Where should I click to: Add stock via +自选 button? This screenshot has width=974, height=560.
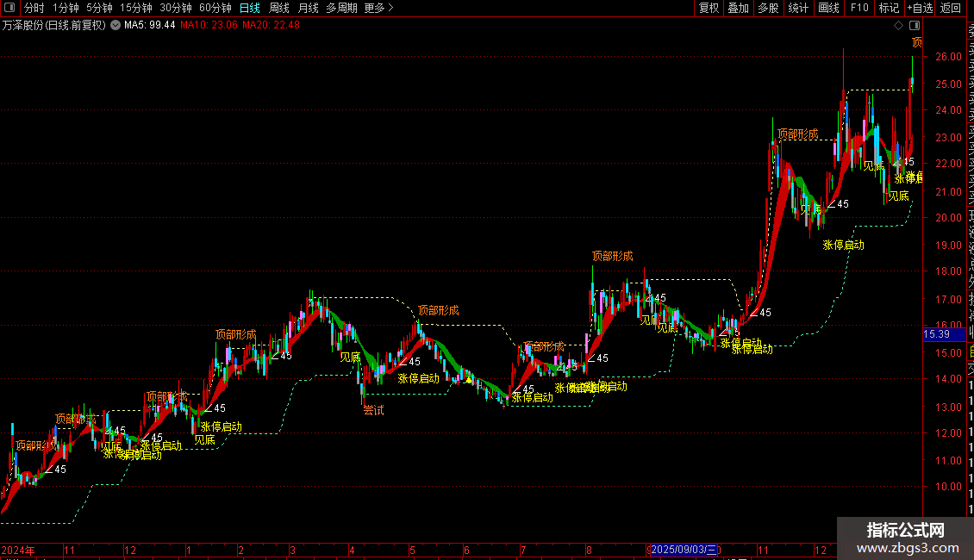[x=920, y=8]
